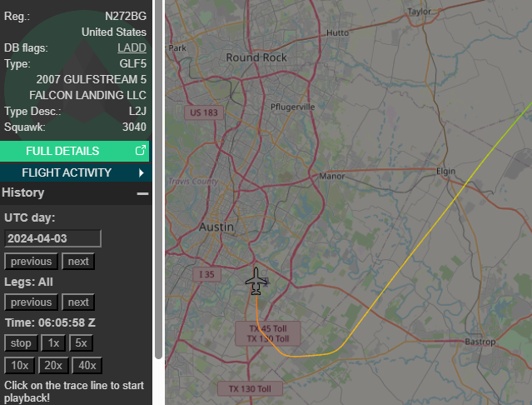The height and width of the screenshot is (405, 532).
Task: Select the previous flight leg
Action: (x=31, y=302)
